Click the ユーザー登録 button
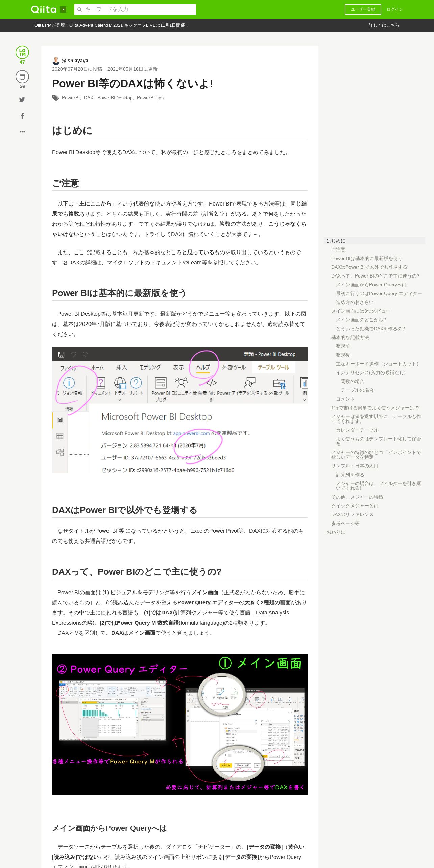This screenshot has height=868, width=434. [363, 9]
